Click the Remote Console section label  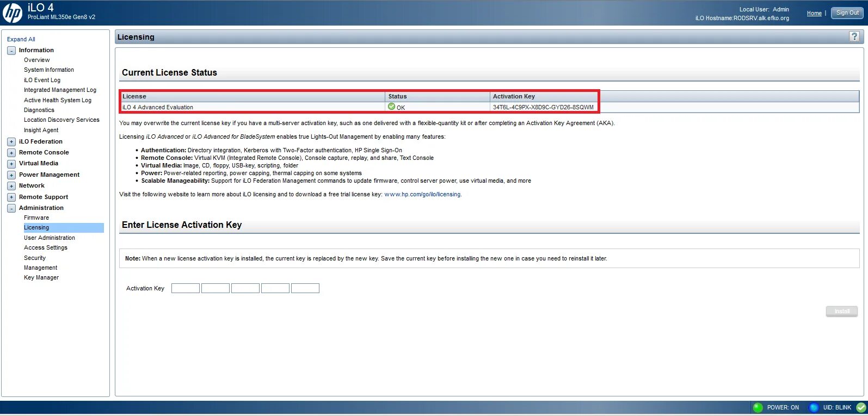(44, 152)
